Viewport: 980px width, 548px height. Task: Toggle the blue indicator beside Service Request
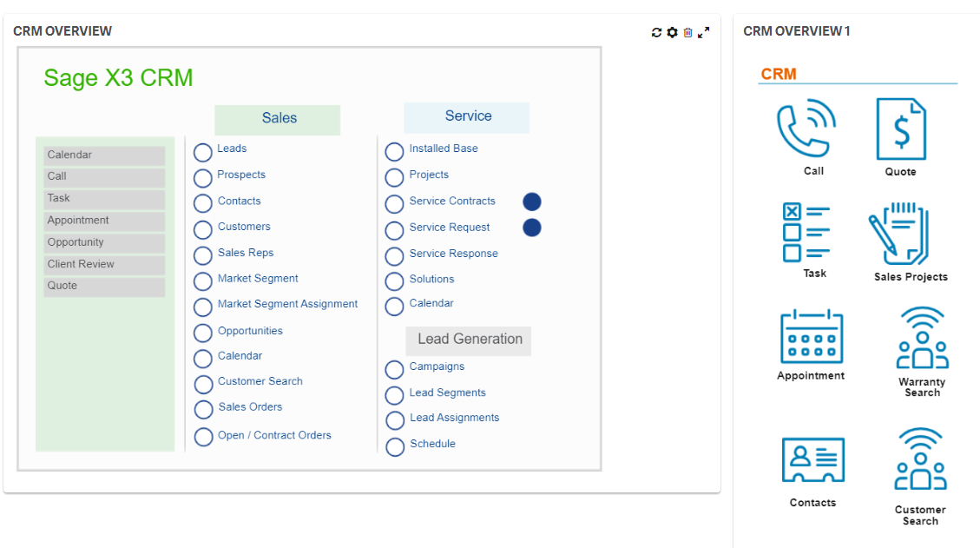532,228
